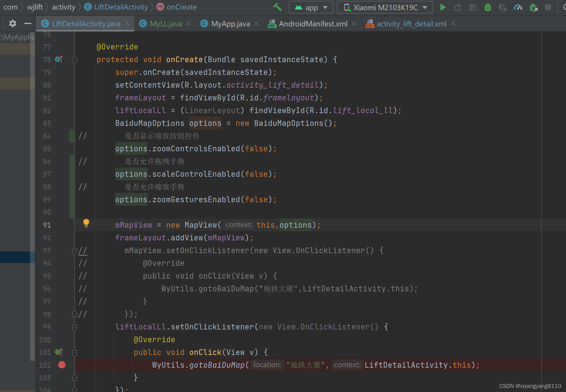This screenshot has width=566, height=392.
Task: Click gotoBaiDuMap on line 102
Action: coord(217,365)
